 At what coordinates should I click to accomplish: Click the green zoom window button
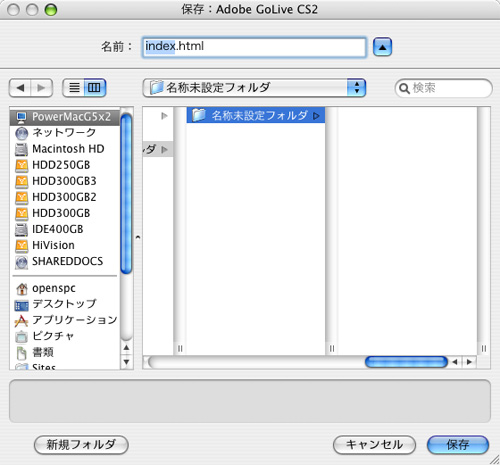coord(51,10)
